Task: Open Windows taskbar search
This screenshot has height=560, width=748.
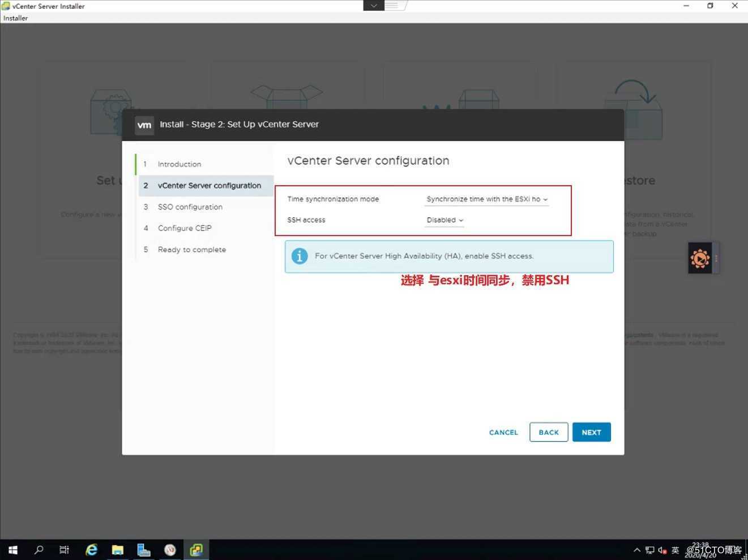Action: tap(39, 550)
